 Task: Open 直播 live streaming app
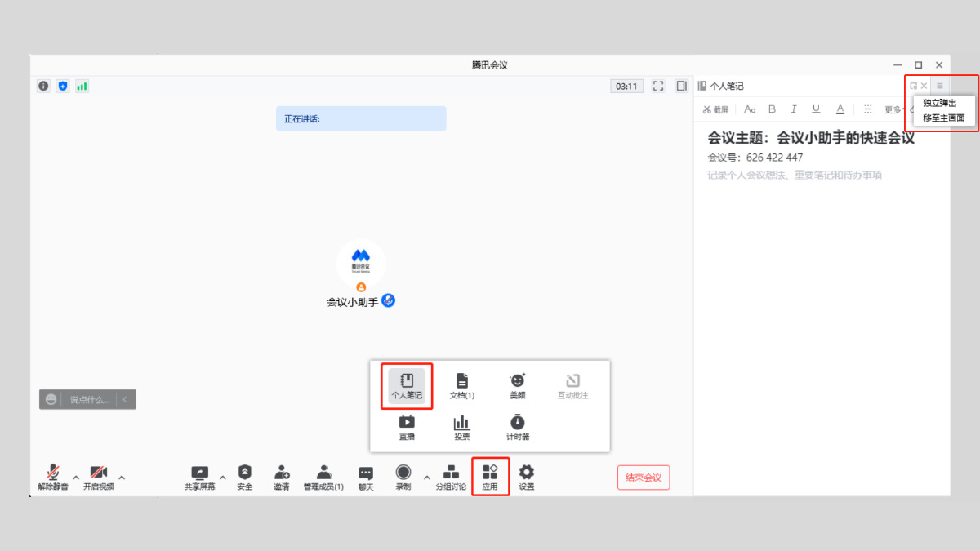click(407, 428)
